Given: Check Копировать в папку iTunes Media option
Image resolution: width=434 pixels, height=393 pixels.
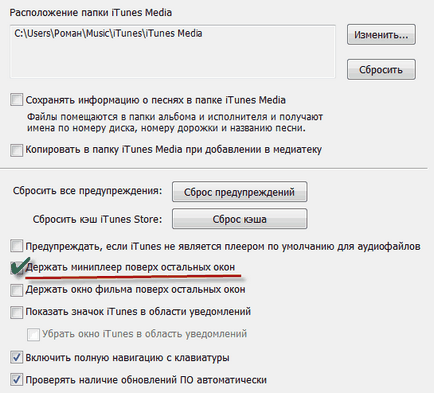Looking at the screenshot, I should click(x=16, y=150).
